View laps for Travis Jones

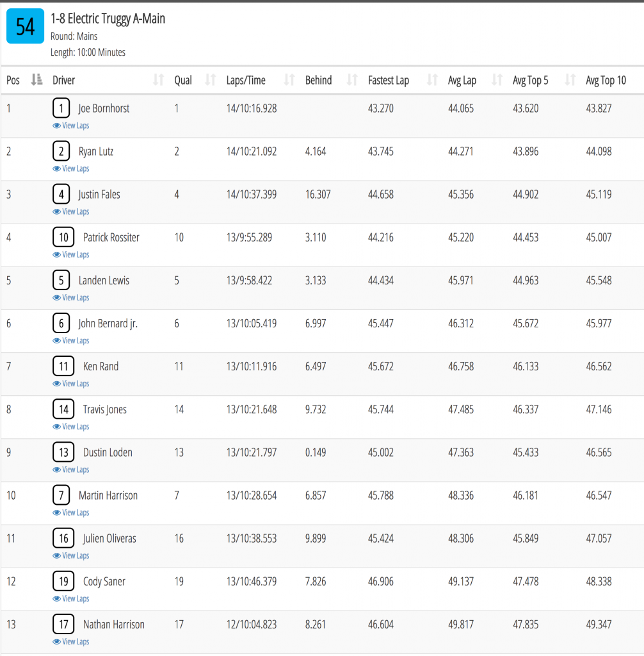pos(70,427)
